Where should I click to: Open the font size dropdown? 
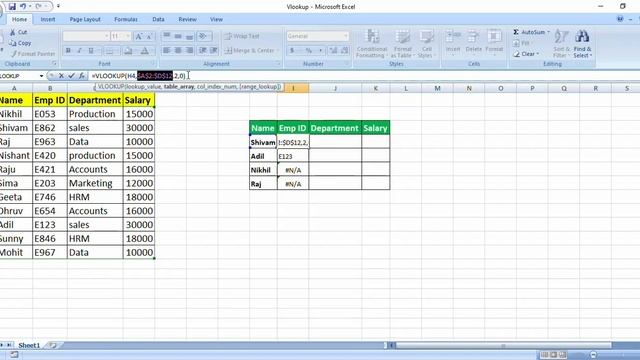(128, 36)
